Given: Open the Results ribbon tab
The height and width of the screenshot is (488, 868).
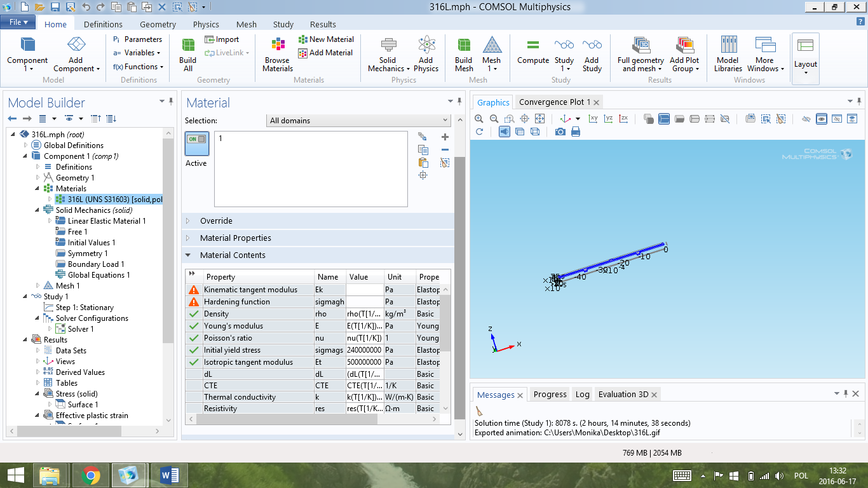Looking at the screenshot, I should click(323, 24).
